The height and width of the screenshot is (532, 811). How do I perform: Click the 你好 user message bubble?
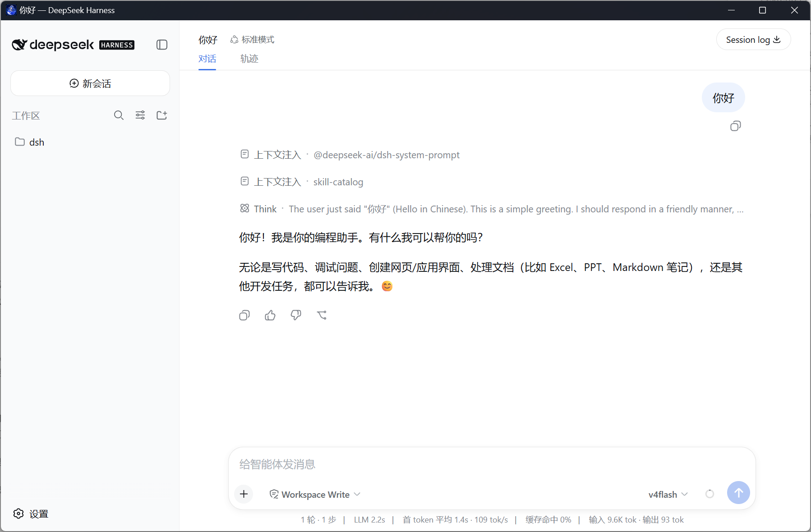click(723, 98)
